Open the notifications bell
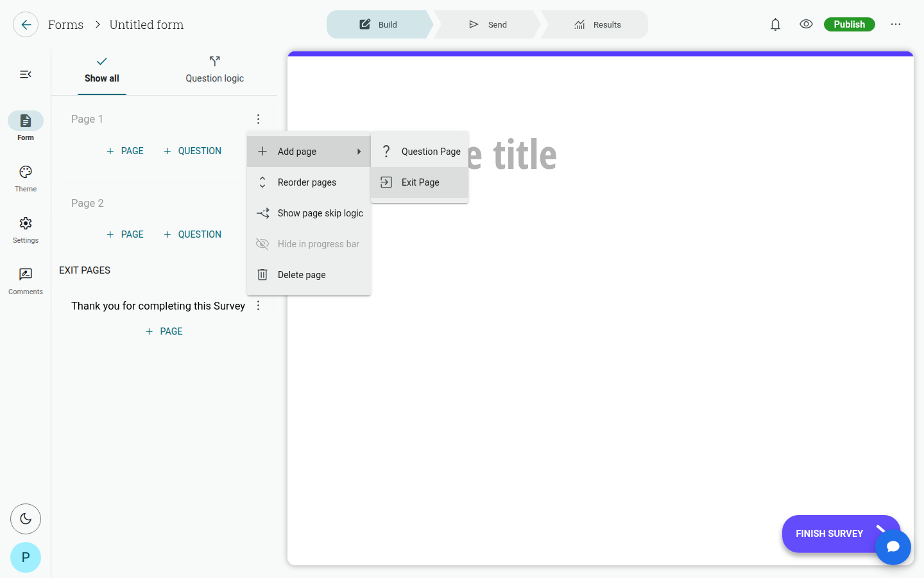The image size is (924, 578). click(775, 24)
